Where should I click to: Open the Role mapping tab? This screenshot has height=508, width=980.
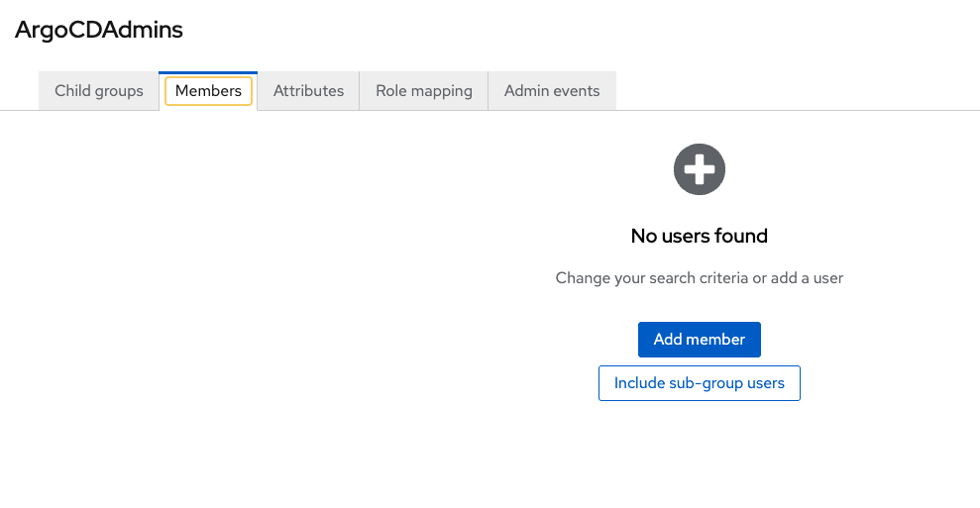point(424,91)
